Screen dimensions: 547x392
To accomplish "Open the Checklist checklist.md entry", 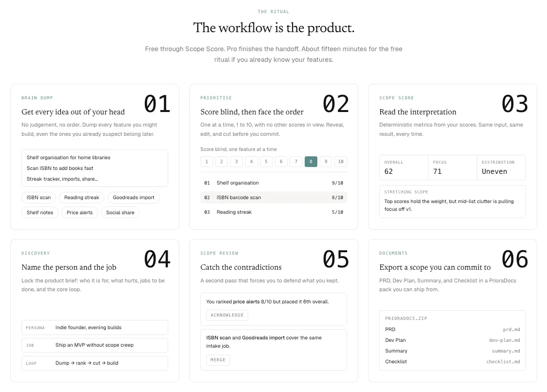I will tap(452, 362).
